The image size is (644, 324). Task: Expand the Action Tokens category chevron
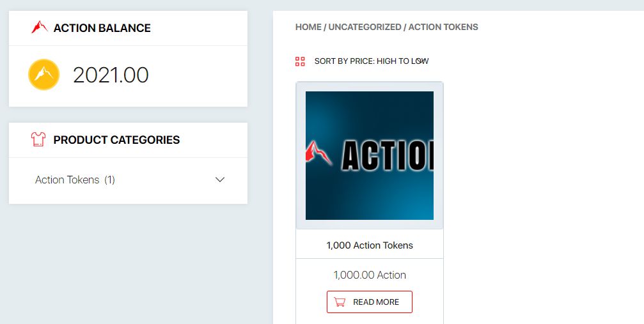(220, 180)
